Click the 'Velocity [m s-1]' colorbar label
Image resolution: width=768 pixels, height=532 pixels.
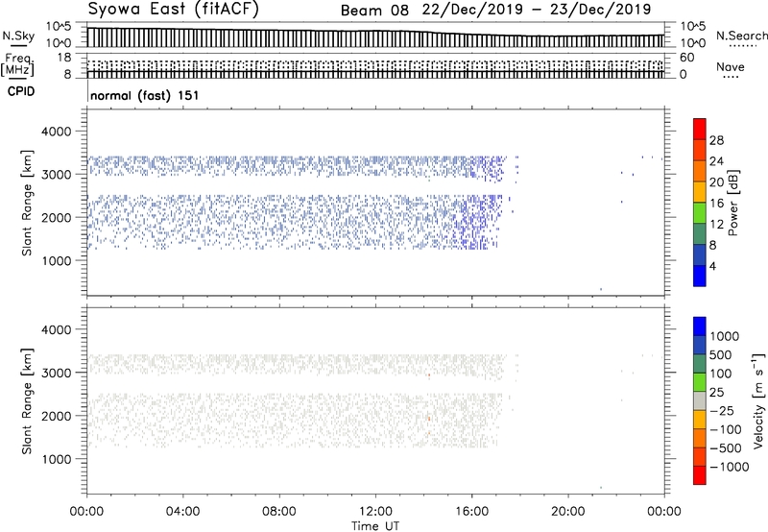click(758, 400)
